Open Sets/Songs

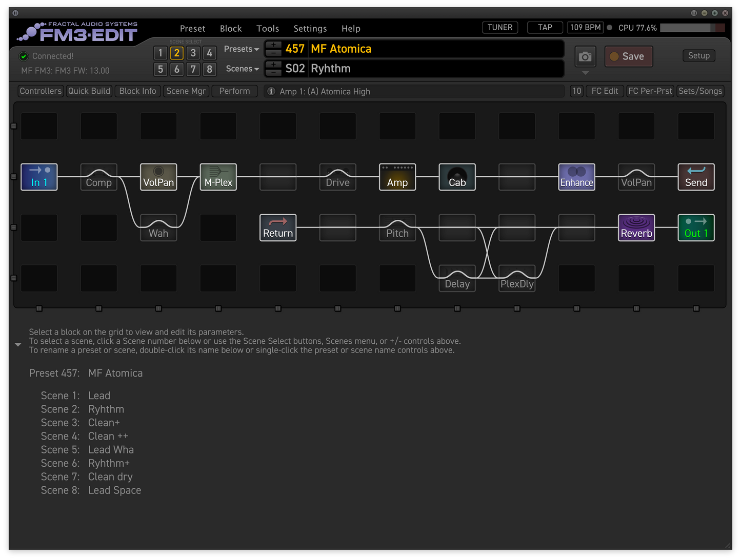tap(700, 91)
